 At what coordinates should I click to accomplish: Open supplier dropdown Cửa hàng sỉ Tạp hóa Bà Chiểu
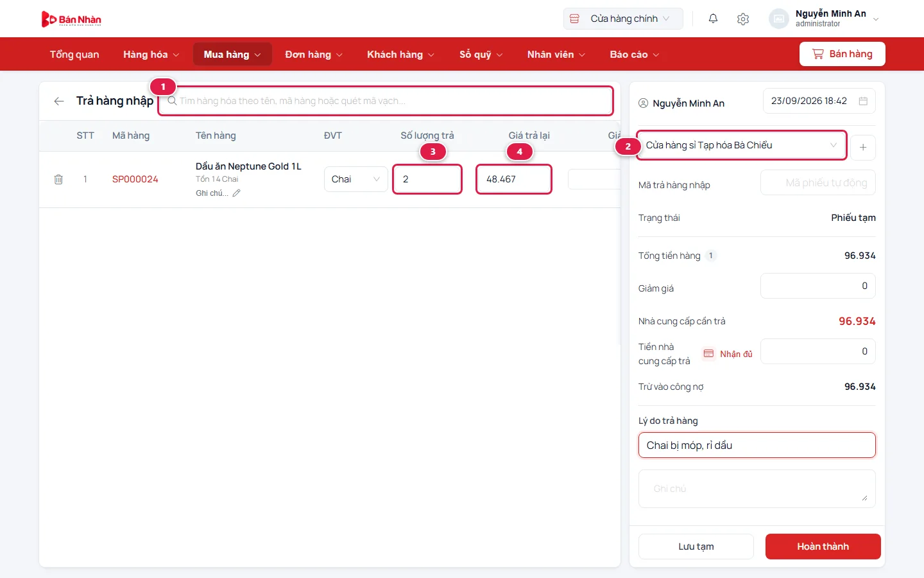pos(741,145)
